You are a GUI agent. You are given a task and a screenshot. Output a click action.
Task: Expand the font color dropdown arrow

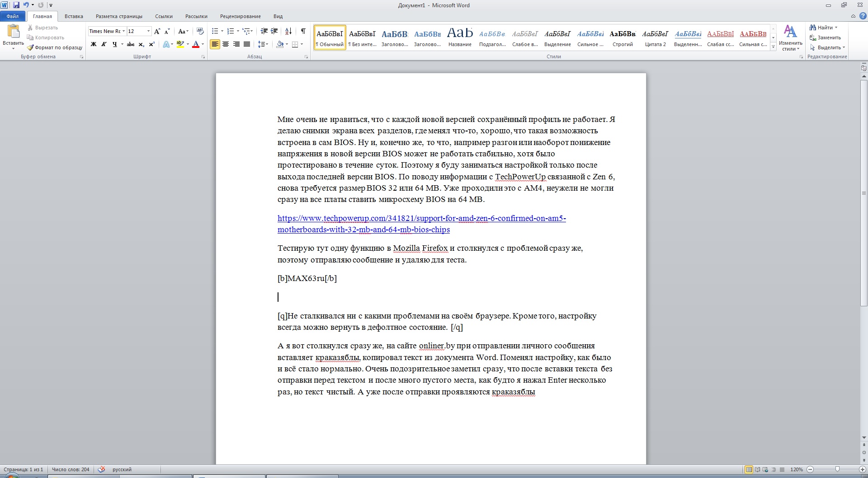pos(203,44)
